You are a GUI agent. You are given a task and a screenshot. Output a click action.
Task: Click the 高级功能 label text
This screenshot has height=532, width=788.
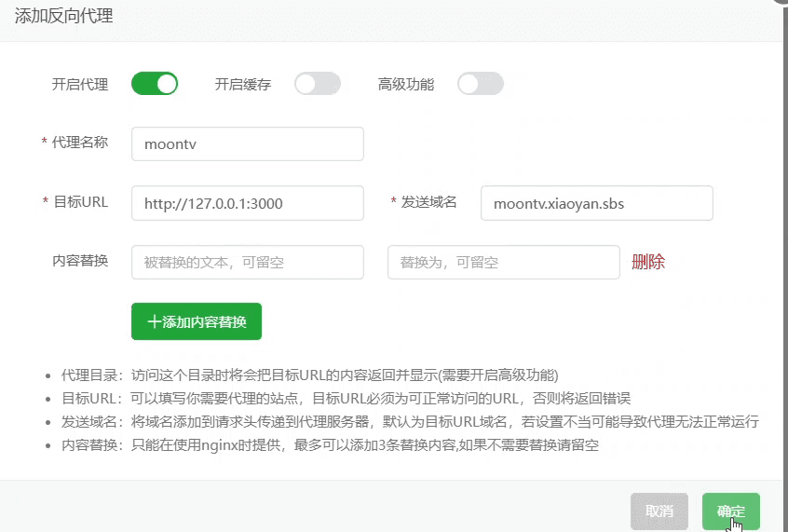pyautogui.click(x=406, y=85)
